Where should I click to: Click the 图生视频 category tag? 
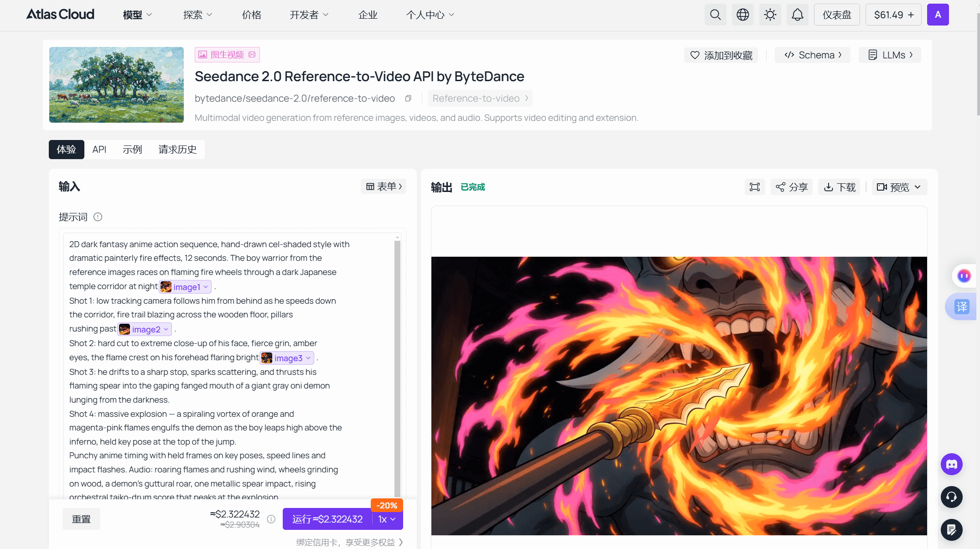[x=227, y=55]
